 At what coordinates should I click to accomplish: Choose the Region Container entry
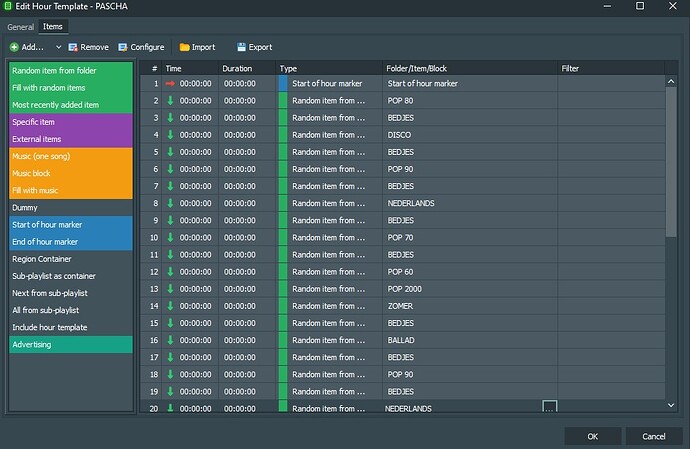coord(70,259)
